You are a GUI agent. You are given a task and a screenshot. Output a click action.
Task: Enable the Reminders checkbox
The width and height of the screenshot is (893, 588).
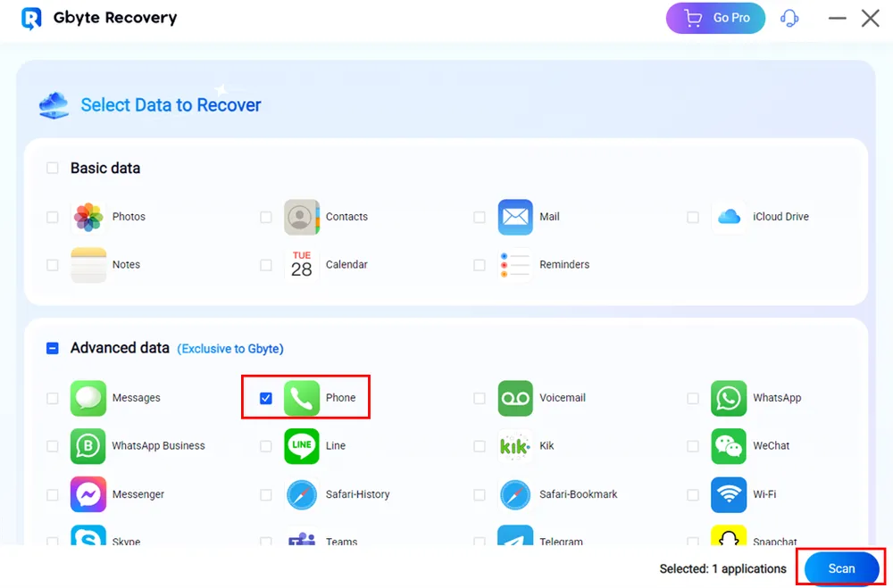coord(480,265)
